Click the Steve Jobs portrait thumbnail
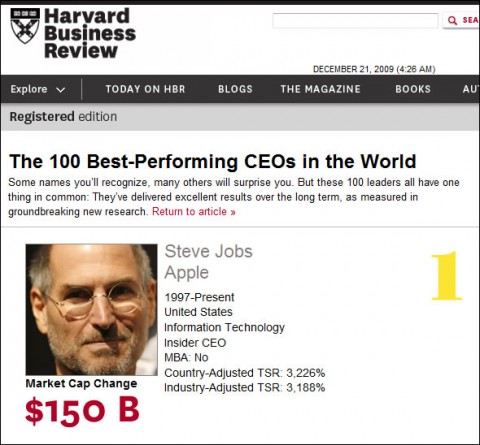The width and height of the screenshot is (480, 445). [91, 310]
